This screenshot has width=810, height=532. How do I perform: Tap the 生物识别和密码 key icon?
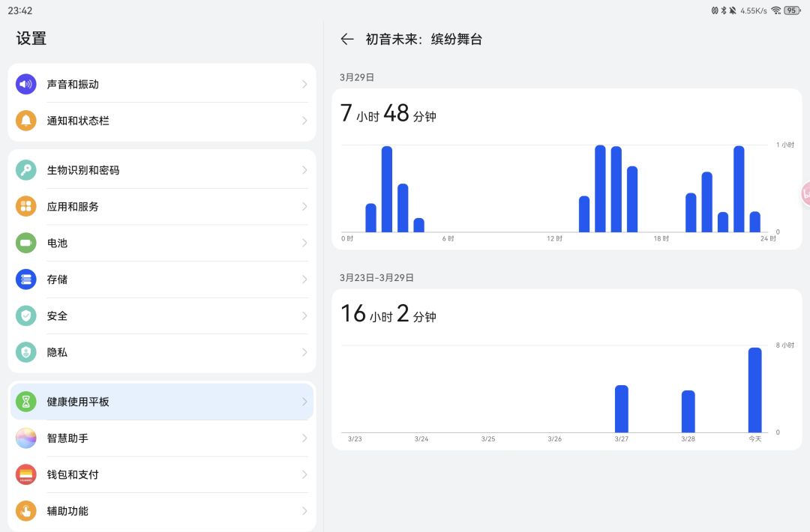[x=25, y=170]
